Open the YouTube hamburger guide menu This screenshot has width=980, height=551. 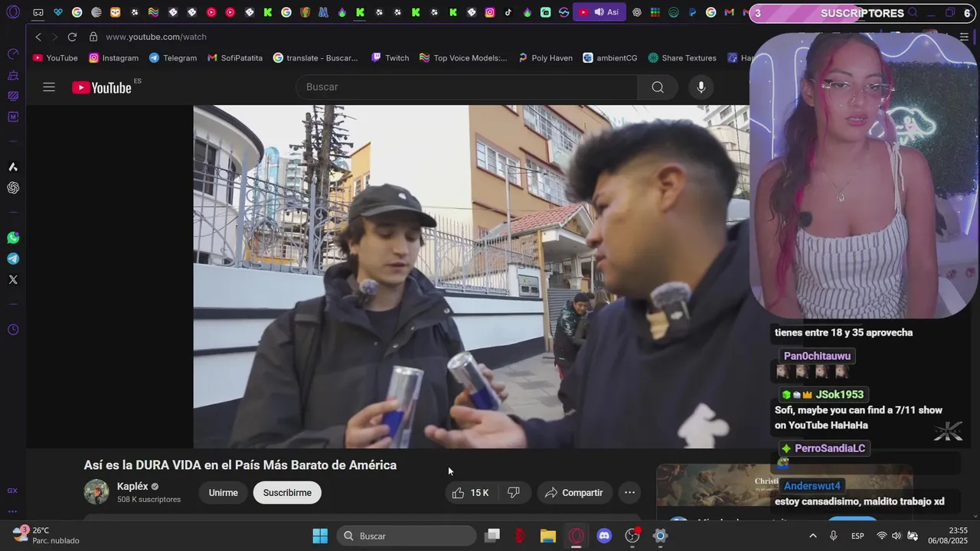pyautogui.click(x=49, y=87)
